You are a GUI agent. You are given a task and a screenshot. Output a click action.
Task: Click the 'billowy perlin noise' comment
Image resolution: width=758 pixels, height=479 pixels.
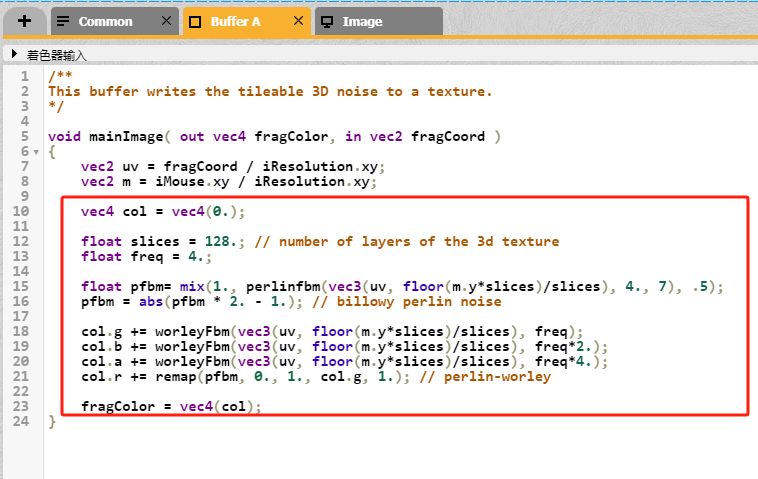point(439,301)
